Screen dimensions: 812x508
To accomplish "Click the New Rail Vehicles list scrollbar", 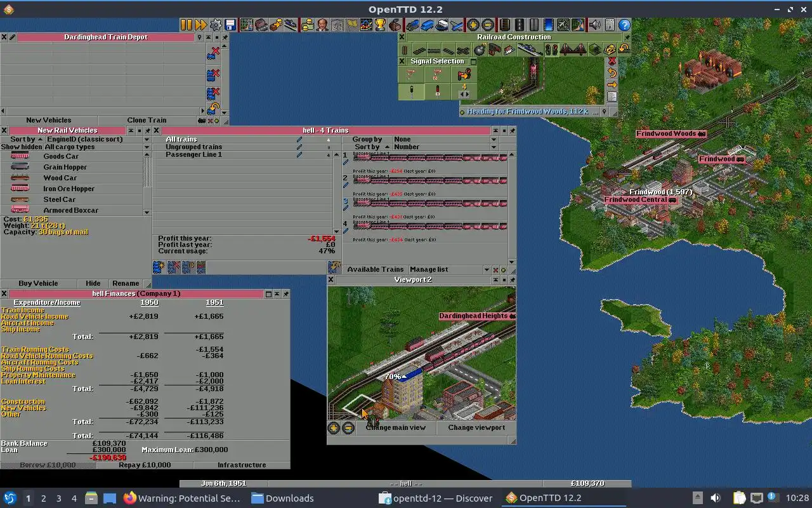I will pyautogui.click(x=147, y=183).
